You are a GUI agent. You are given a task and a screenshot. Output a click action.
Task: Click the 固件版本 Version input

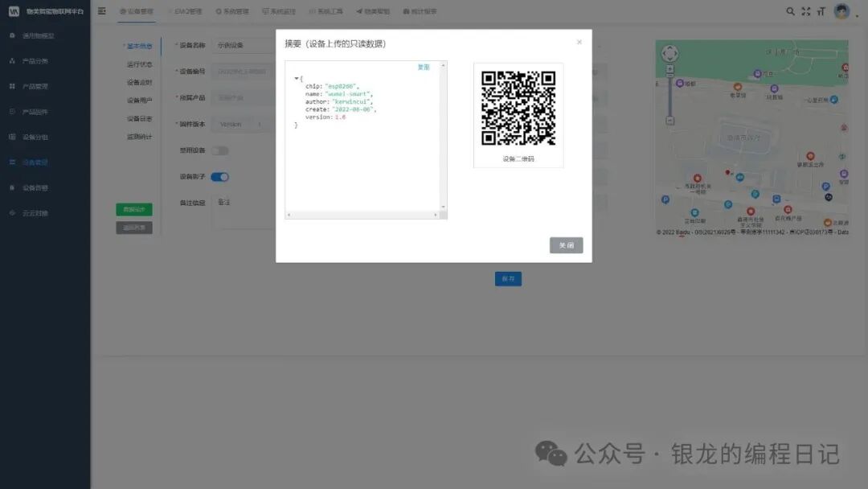[x=244, y=124]
